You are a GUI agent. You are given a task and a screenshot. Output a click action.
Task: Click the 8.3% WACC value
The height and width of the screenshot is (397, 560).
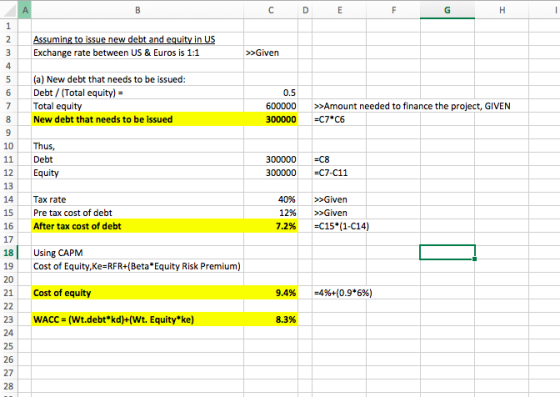tap(271, 320)
